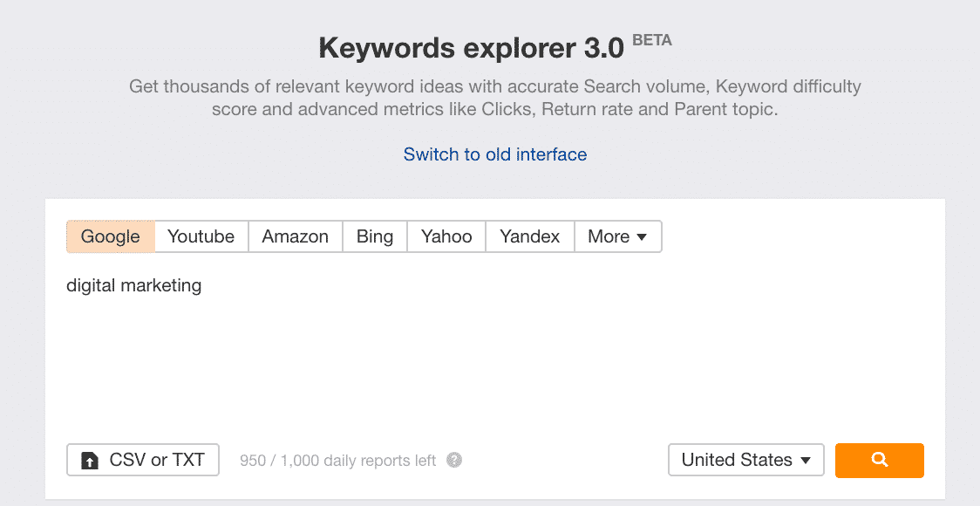Click the arrow beside More
The height and width of the screenshot is (506, 980).
[642, 237]
